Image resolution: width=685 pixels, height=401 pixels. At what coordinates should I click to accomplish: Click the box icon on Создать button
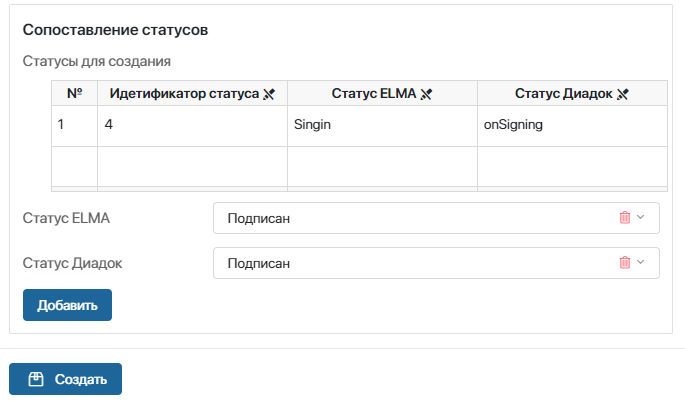pos(37,380)
